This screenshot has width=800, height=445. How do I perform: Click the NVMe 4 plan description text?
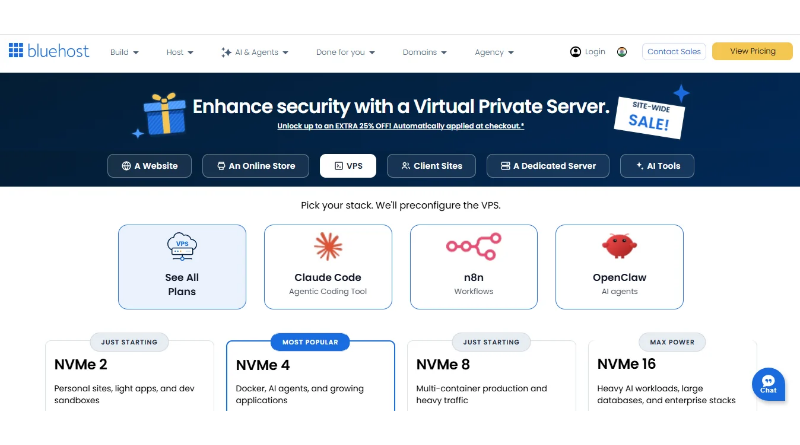(299, 394)
